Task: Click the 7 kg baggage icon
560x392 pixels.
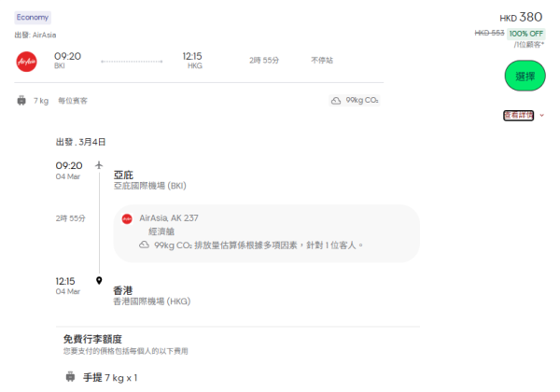Action: coord(21,101)
